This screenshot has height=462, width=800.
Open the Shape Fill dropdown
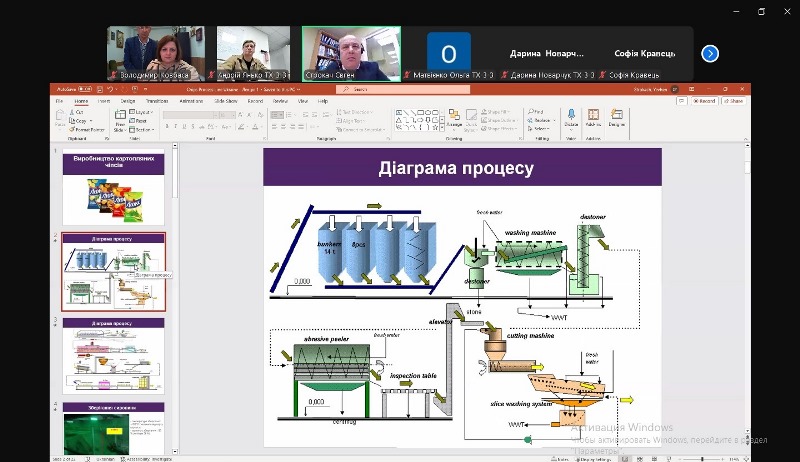tap(496, 112)
